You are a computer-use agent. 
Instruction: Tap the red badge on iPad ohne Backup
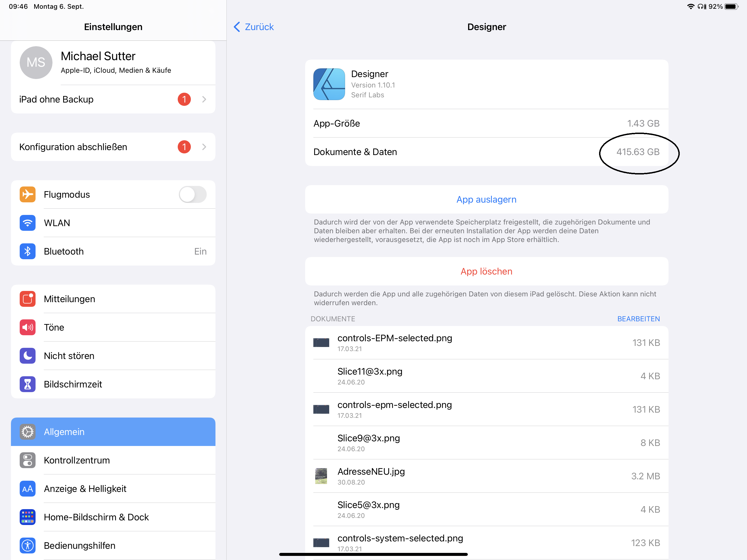184,99
